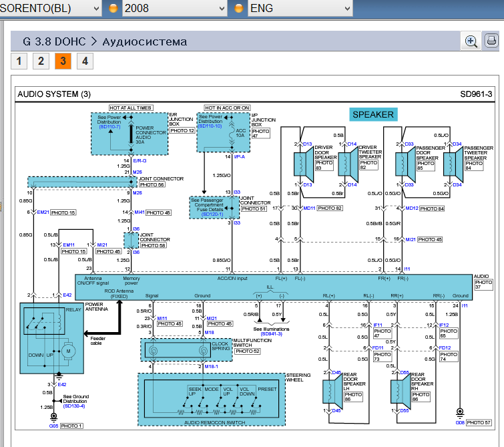Open the SD110-7 power distribution link
The image size is (504, 447).
109,126
